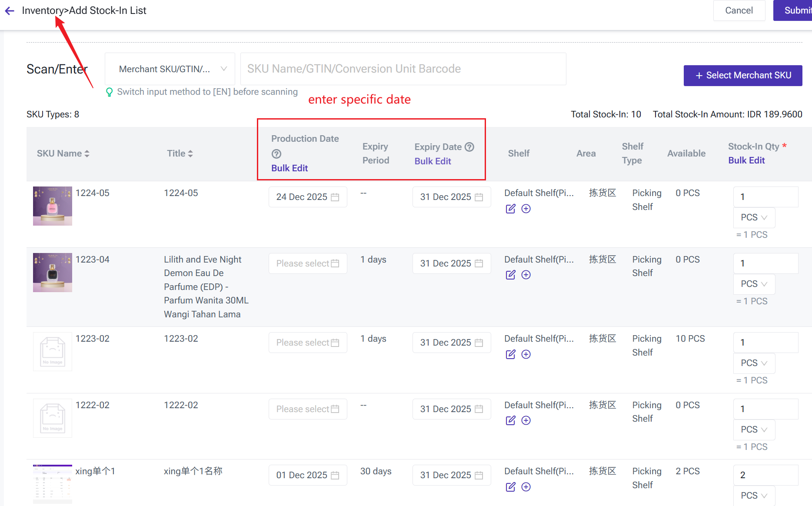Cancel the stock-in list creation
Viewport: 812px width, 506px height.
coord(739,10)
